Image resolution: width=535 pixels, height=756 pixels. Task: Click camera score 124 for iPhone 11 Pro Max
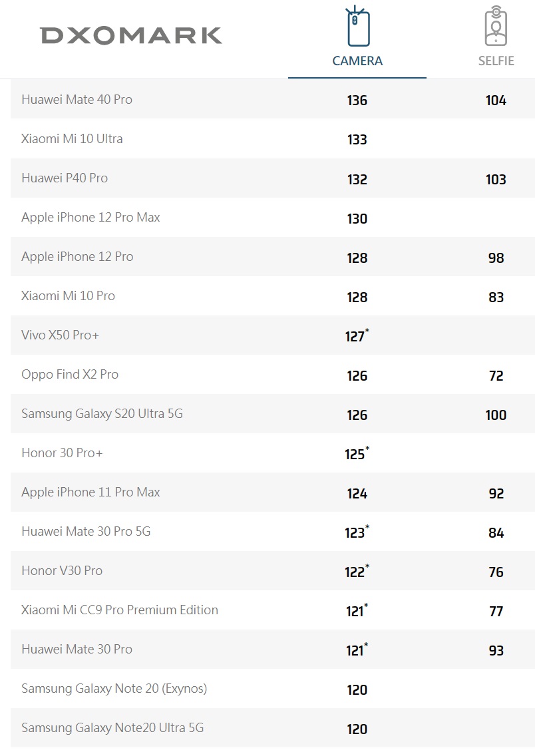pos(357,494)
